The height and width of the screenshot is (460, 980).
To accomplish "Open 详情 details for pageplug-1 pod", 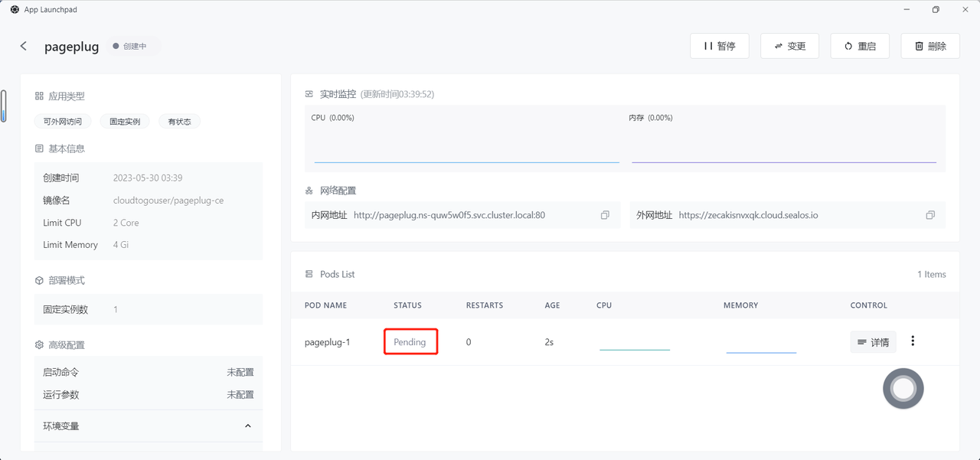I will (x=873, y=342).
